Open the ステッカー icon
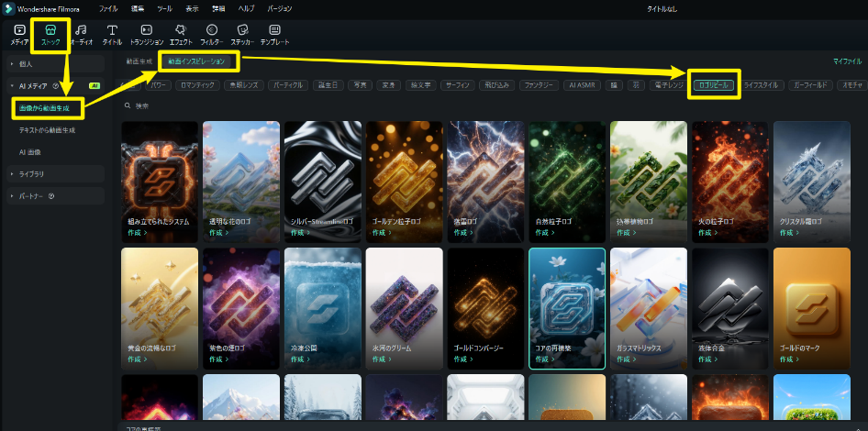The image size is (868, 431). [x=242, y=30]
